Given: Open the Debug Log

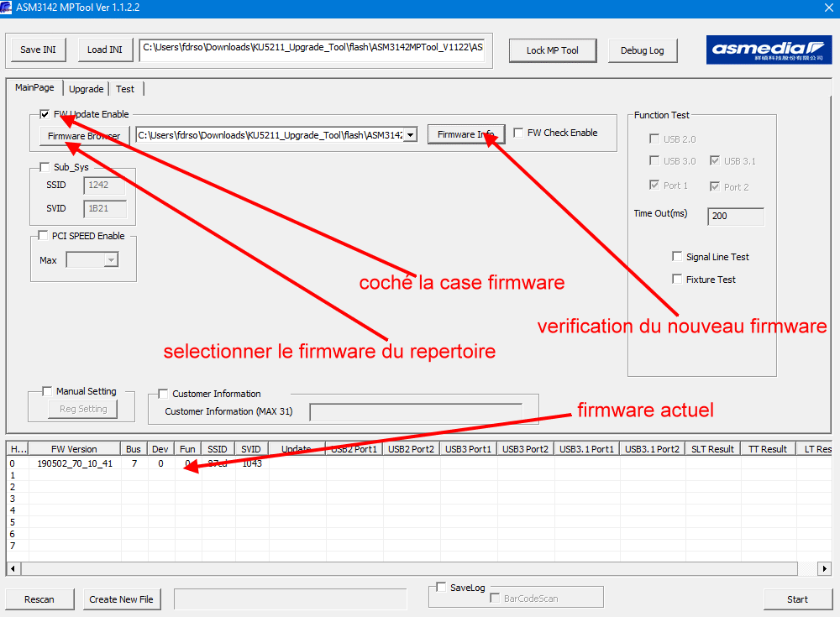Looking at the screenshot, I should pos(643,50).
